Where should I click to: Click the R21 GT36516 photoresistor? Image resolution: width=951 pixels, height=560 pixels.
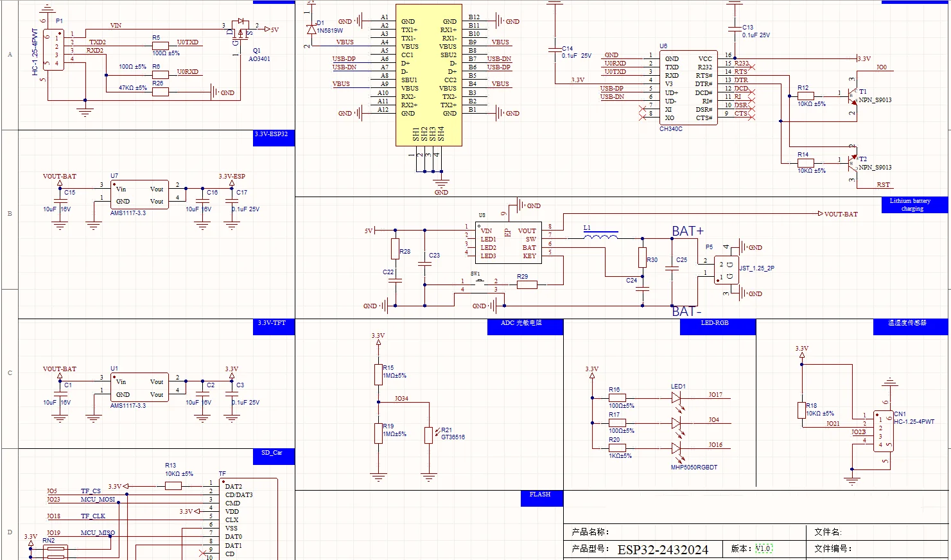(x=428, y=435)
